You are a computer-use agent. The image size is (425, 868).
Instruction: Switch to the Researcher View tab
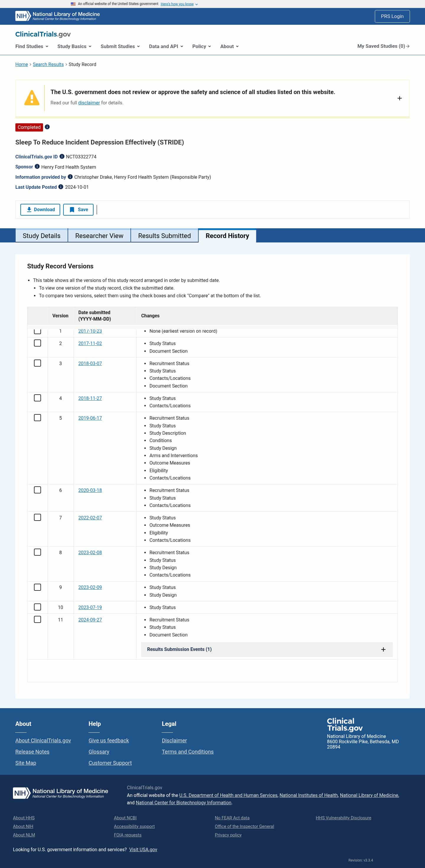(99, 236)
